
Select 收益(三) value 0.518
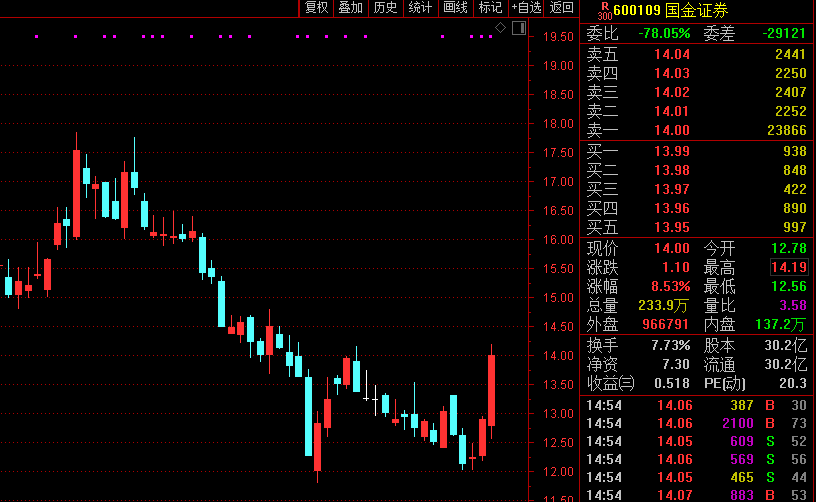671,383
